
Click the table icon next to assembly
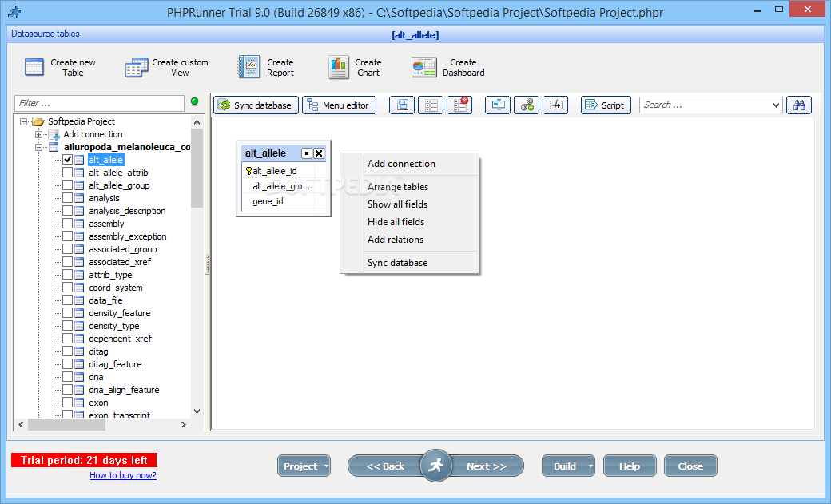pyautogui.click(x=79, y=224)
